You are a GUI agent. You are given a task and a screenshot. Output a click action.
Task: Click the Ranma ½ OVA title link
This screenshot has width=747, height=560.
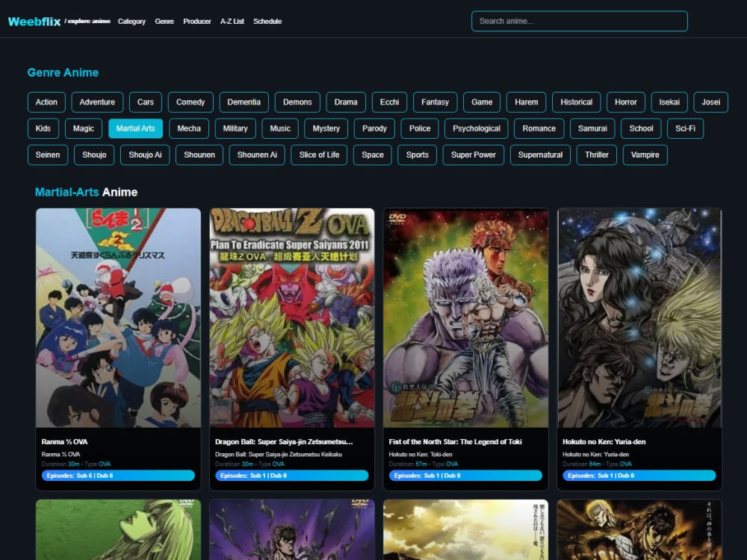point(64,442)
